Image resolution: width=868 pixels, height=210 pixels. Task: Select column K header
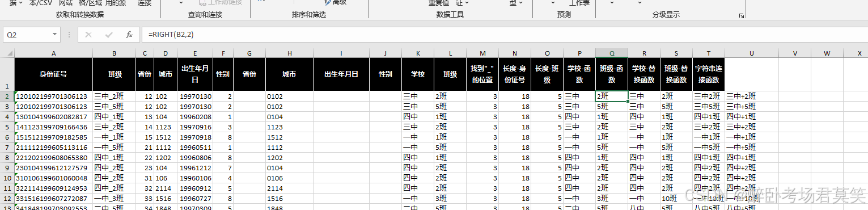[418, 53]
